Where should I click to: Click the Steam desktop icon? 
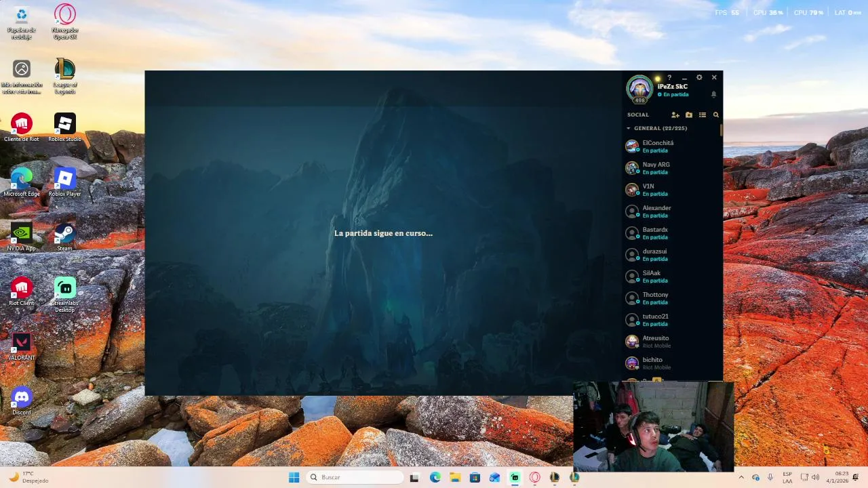tap(64, 237)
